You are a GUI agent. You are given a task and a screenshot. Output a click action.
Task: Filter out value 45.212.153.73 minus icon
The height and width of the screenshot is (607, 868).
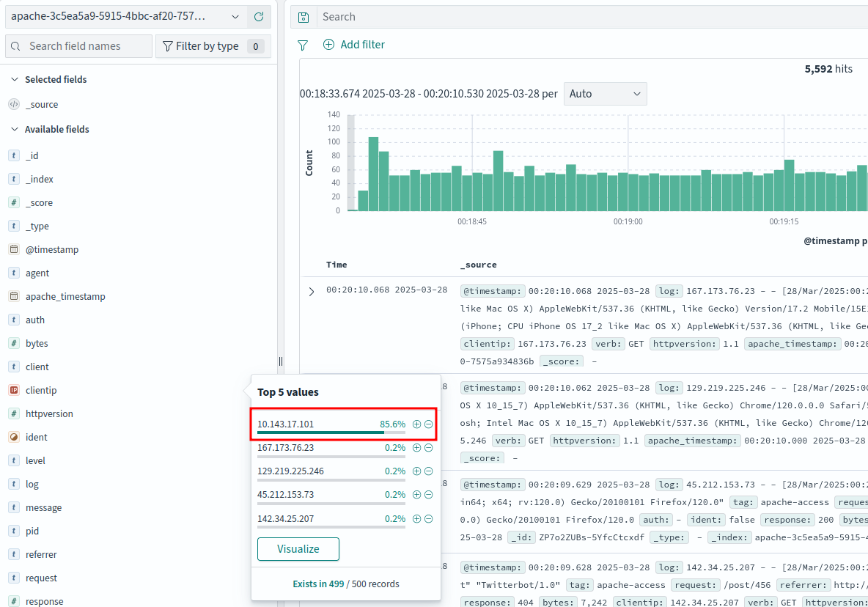[429, 495]
